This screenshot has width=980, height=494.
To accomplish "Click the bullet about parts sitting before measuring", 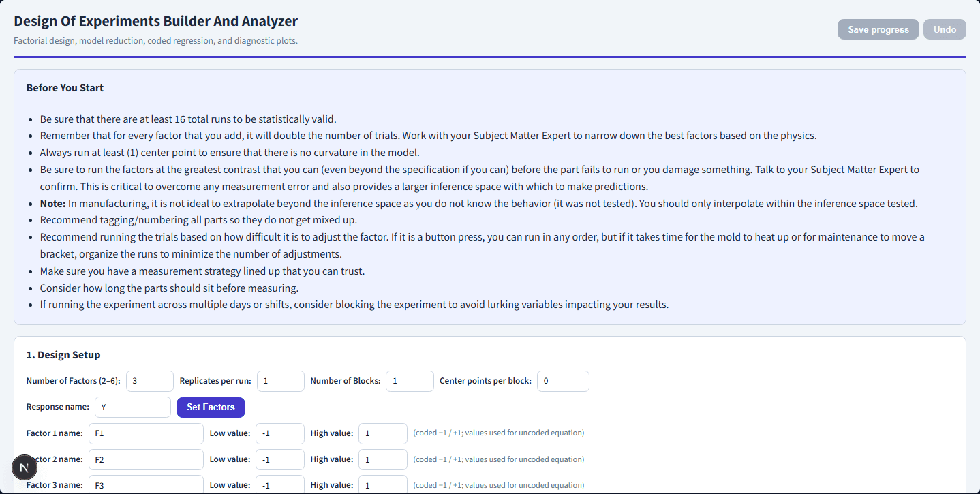I will [x=169, y=288].
